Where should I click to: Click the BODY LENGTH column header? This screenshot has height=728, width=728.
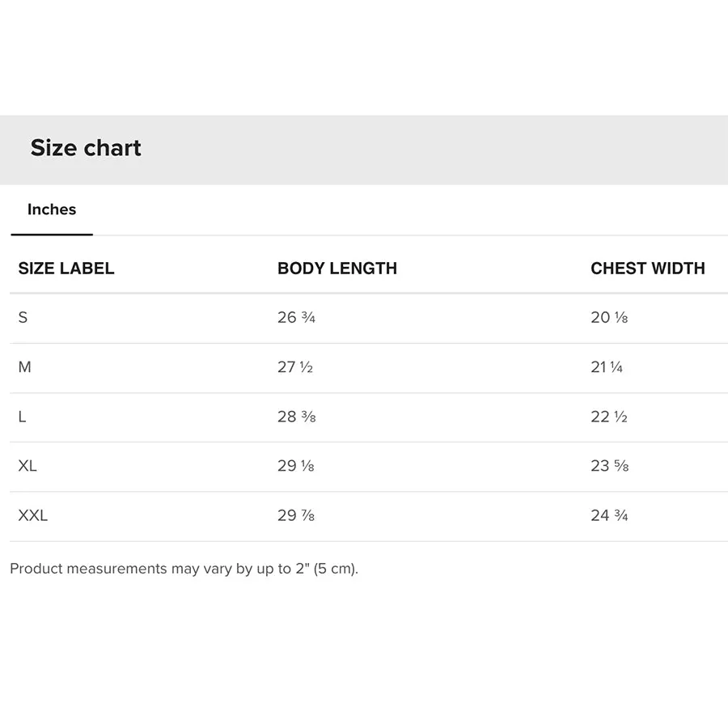(337, 269)
